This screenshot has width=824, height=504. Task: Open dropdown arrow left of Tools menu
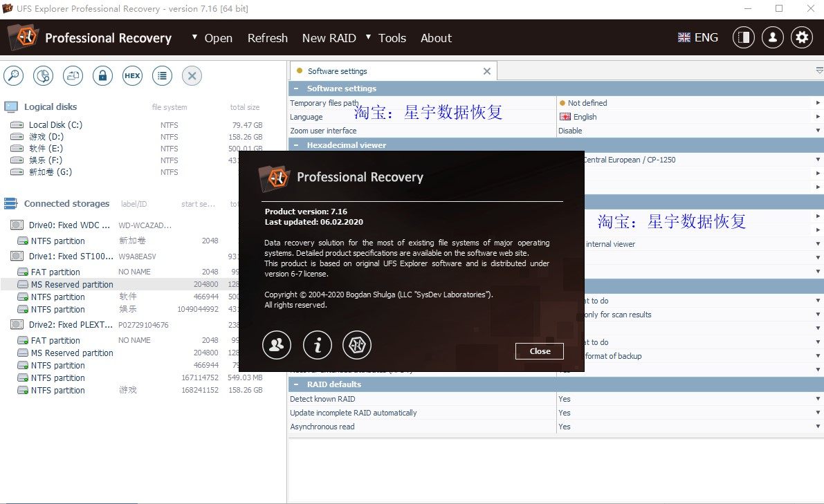(x=368, y=37)
